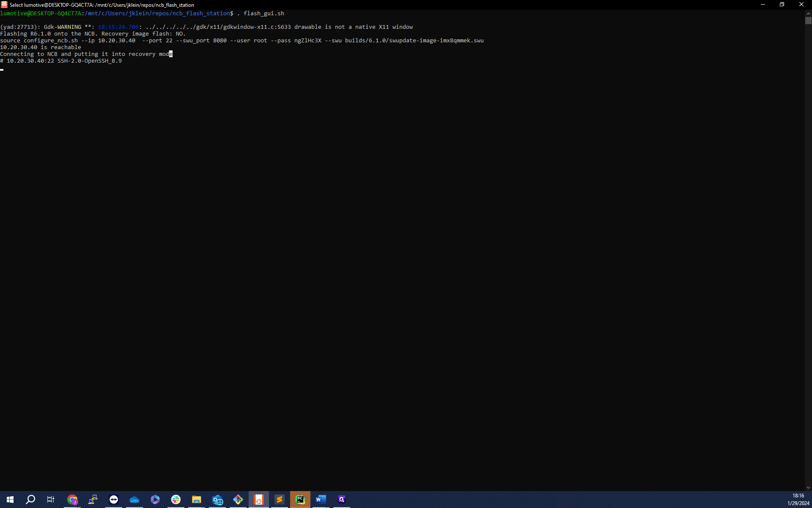This screenshot has height=508, width=812.
Task: Open PuTTY from the taskbar
Action: [93, 500]
